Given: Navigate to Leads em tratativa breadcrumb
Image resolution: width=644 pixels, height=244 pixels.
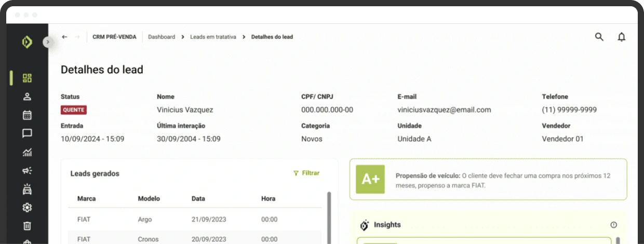Looking at the screenshot, I should pos(213,37).
